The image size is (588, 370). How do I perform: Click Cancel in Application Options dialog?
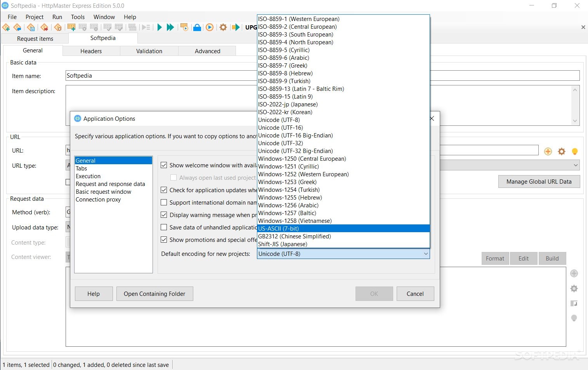[415, 294]
